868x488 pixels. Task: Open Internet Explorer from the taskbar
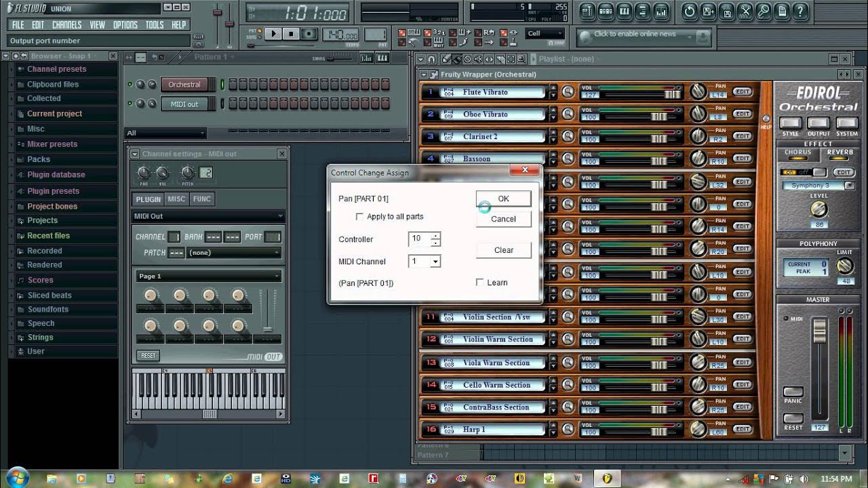pyautogui.click(x=228, y=479)
